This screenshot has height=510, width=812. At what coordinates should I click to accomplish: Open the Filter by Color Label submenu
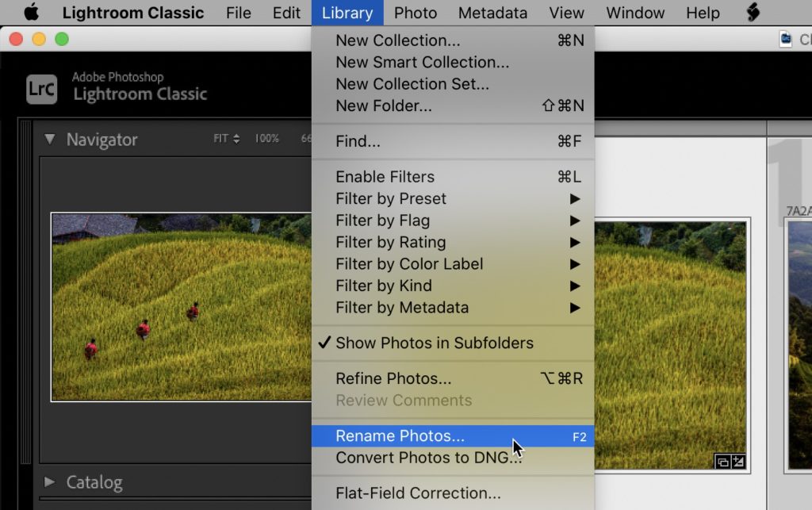[409, 264]
